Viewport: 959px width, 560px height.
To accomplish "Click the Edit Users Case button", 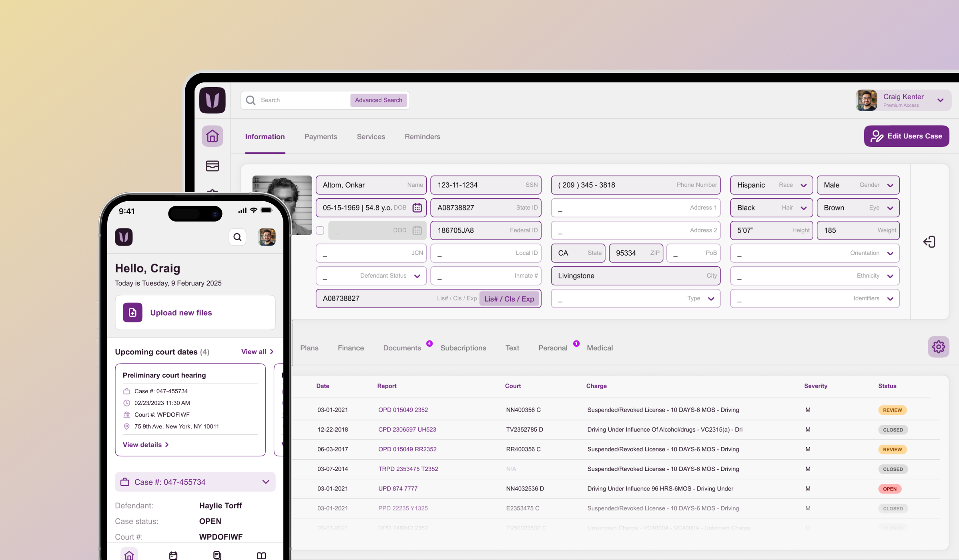I will click(x=906, y=136).
